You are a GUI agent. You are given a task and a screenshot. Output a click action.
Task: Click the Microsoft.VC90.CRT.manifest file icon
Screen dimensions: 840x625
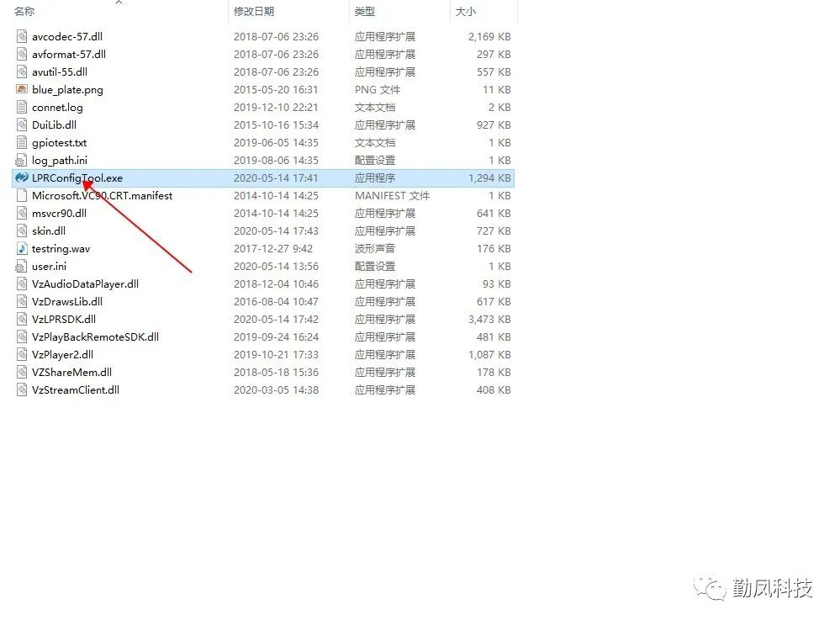point(21,196)
